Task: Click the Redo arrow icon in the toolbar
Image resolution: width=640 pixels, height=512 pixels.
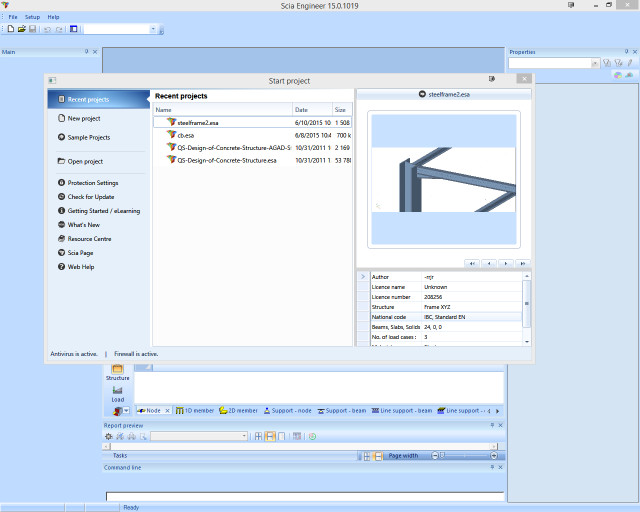Action: (59, 29)
